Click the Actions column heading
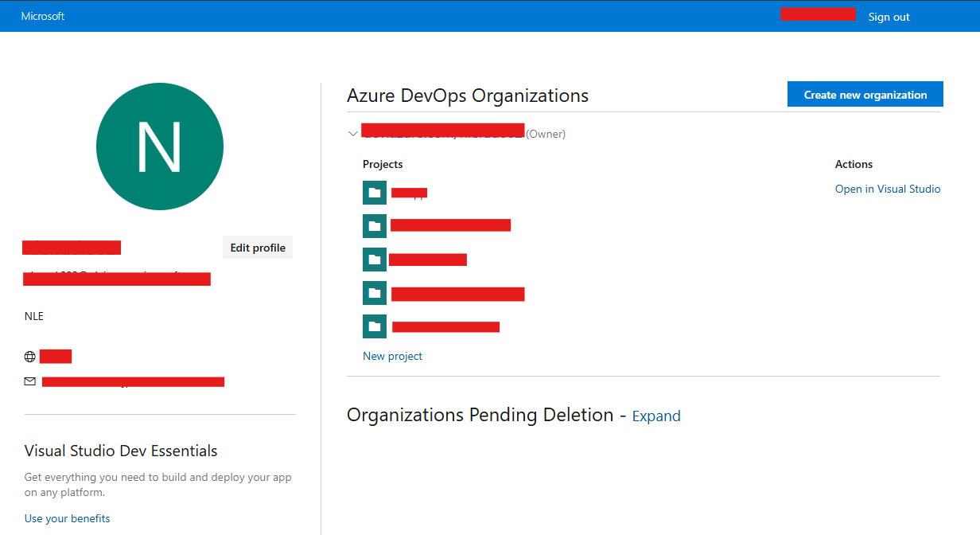980x535 pixels. pos(854,164)
